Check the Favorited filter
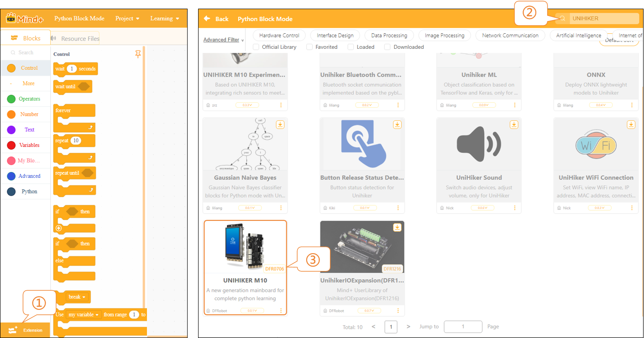The image size is (644, 338). pyautogui.click(x=309, y=47)
